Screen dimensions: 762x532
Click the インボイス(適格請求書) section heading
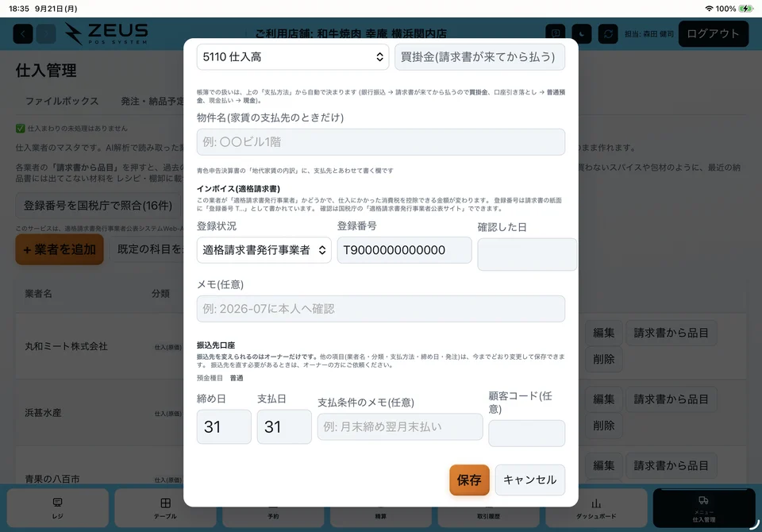pos(238,189)
